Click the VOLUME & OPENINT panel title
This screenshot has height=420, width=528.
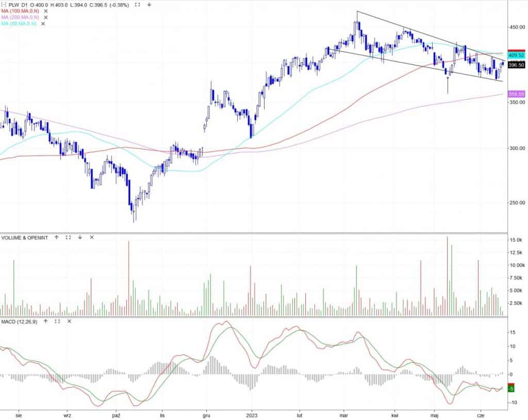click(25, 237)
